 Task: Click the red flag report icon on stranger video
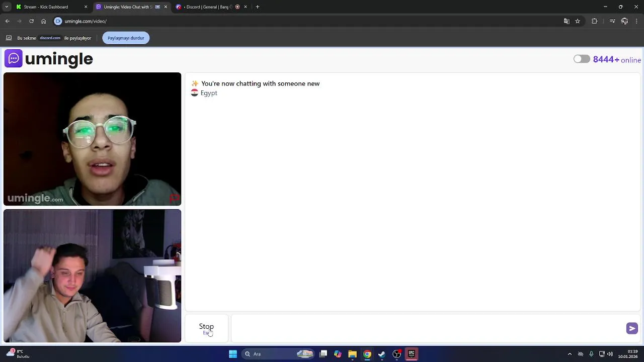click(174, 198)
